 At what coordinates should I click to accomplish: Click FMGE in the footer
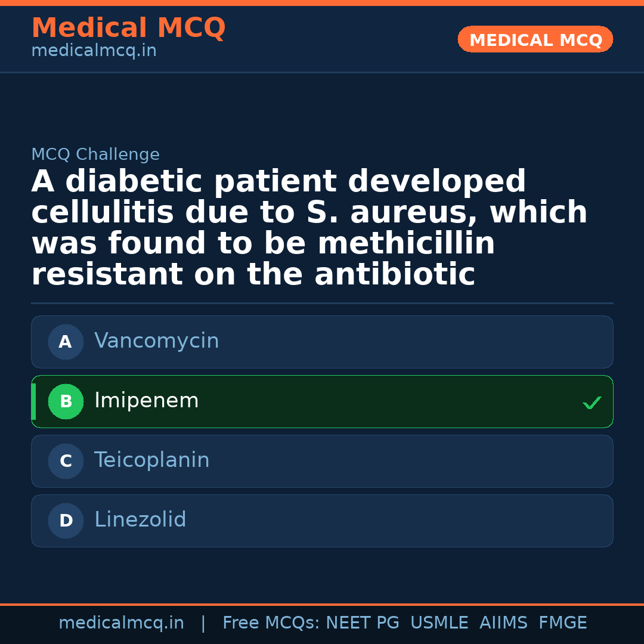[x=562, y=623]
